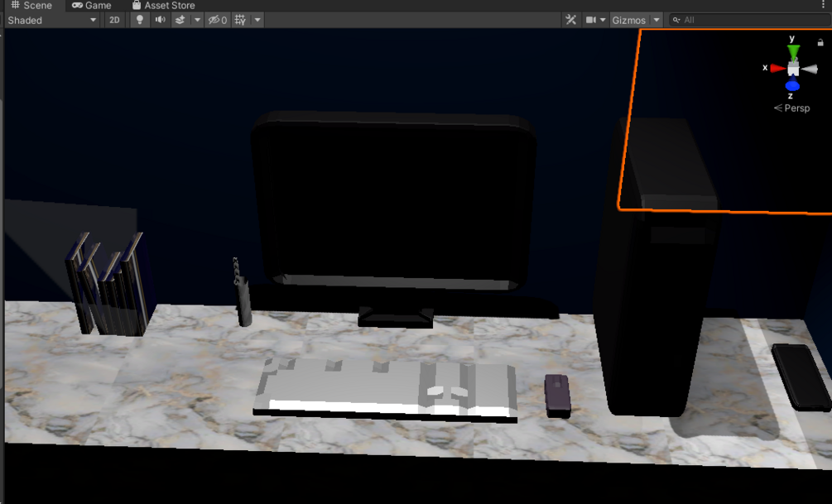Viewport: 832px width, 504px height.
Task: Click the grid settings icon
Action: (240, 20)
